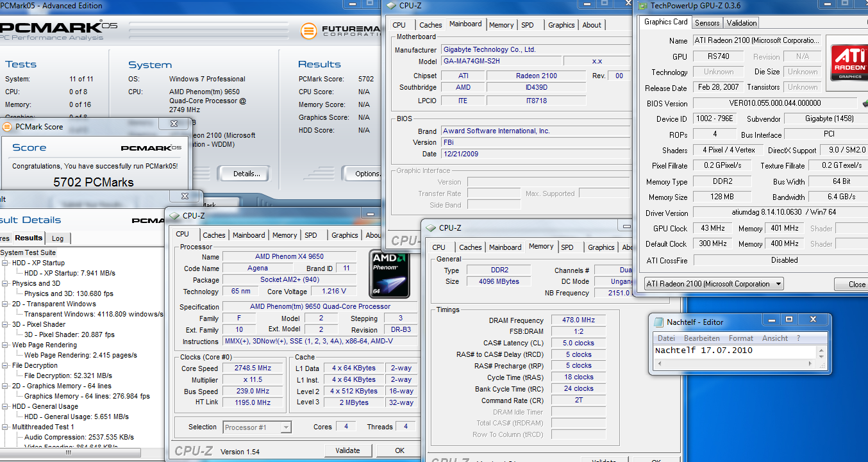
Task: Click the Validate button in the CPU-Z Processor window
Action: [x=348, y=450]
